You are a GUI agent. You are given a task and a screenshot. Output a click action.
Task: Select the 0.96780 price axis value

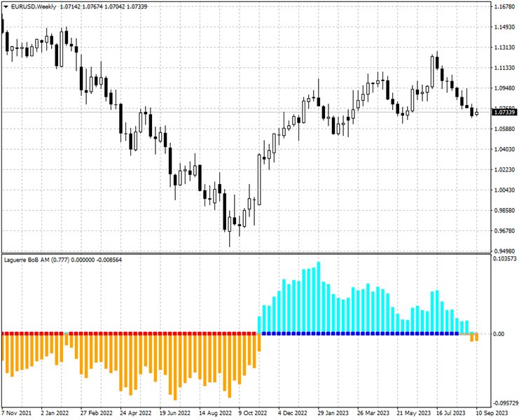(505, 230)
